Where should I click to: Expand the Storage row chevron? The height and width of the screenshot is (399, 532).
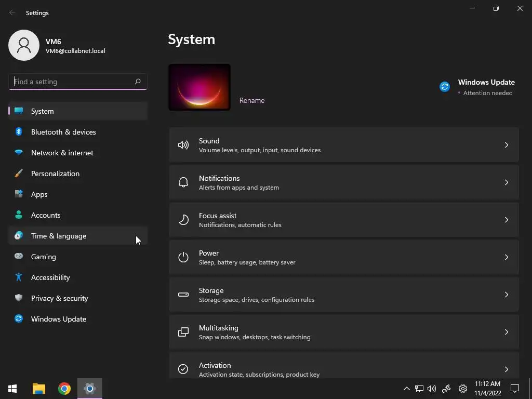506,295
